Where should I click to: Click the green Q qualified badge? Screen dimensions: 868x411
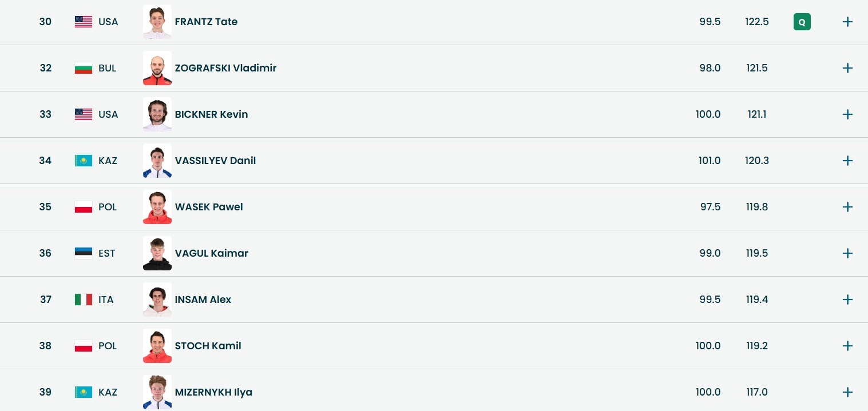tap(802, 22)
